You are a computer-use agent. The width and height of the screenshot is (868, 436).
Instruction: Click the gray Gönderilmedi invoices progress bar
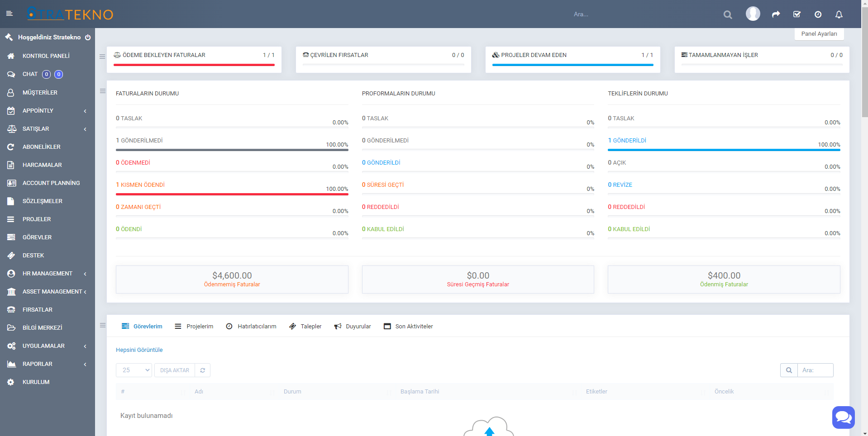(232, 150)
